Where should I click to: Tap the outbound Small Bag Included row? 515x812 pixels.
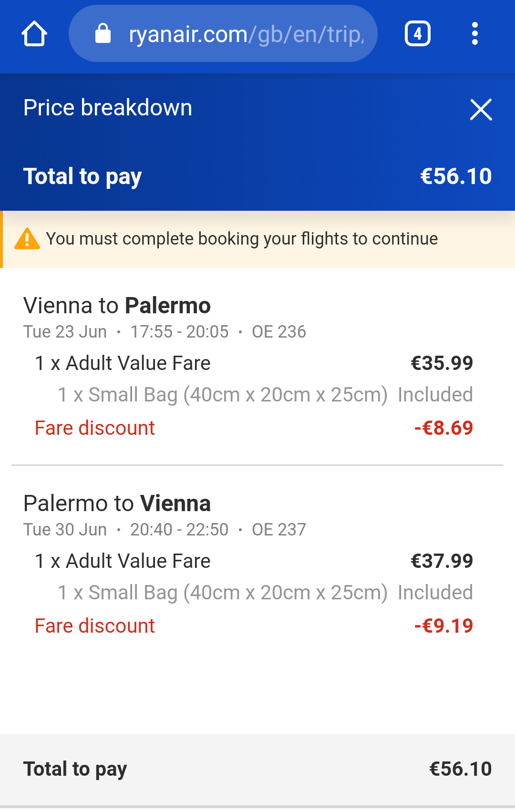click(265, 395)
